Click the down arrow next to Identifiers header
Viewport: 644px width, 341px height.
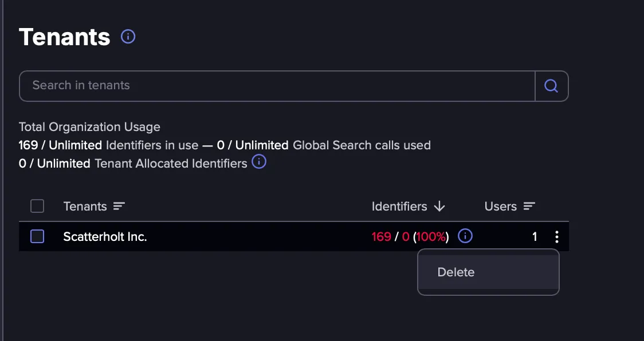[x=439, y=206]
